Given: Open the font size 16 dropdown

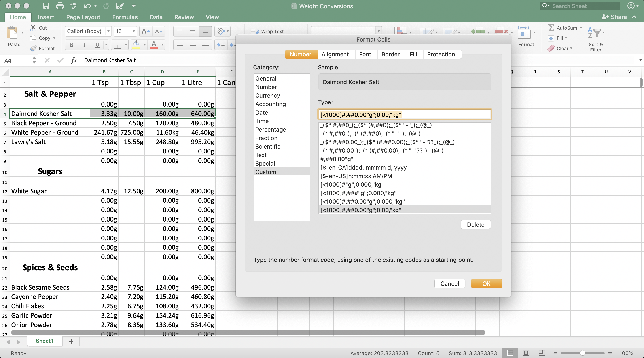Looking at the screenshot, I should [134, 31].
